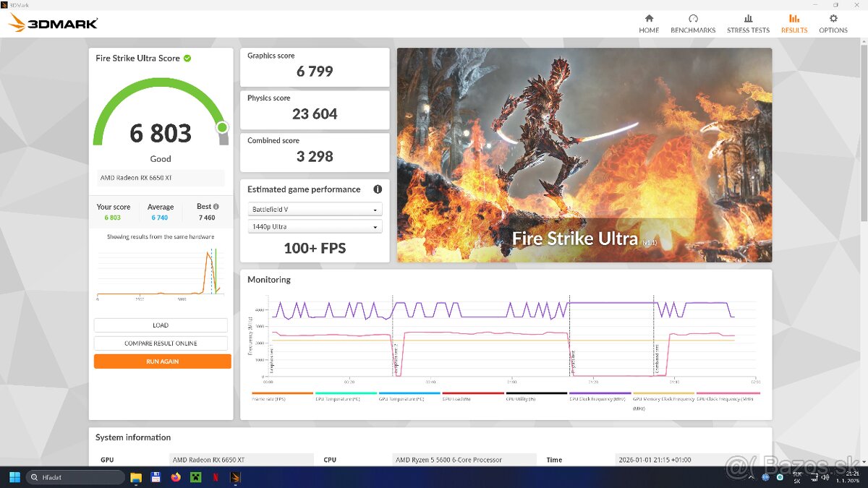Launch Minecraft from the taskbar
Image resolution: width=868 pixels, height=488 pixels.
(195, 477)
